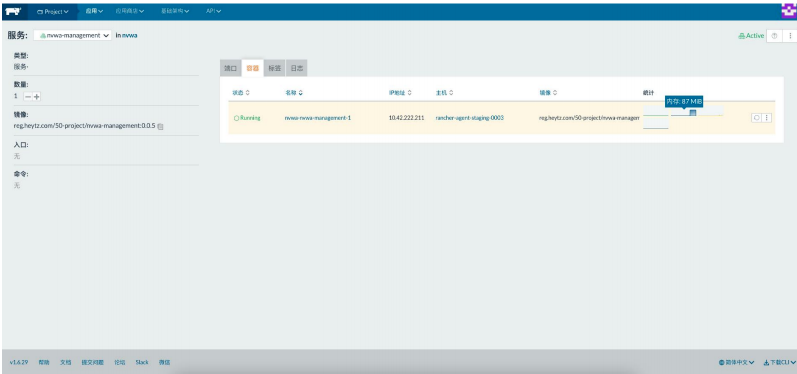Open the nvwa-management service selector

tap(73, 36)
